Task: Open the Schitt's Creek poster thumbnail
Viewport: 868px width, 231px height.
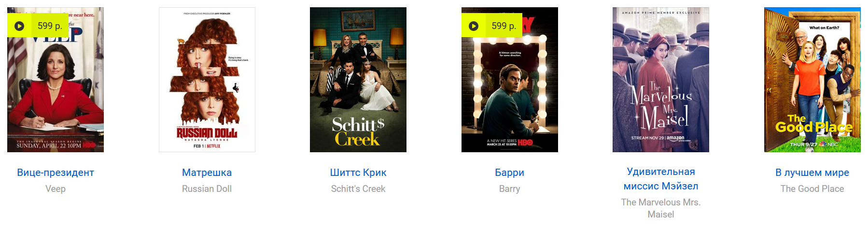Action: [358, 80]
